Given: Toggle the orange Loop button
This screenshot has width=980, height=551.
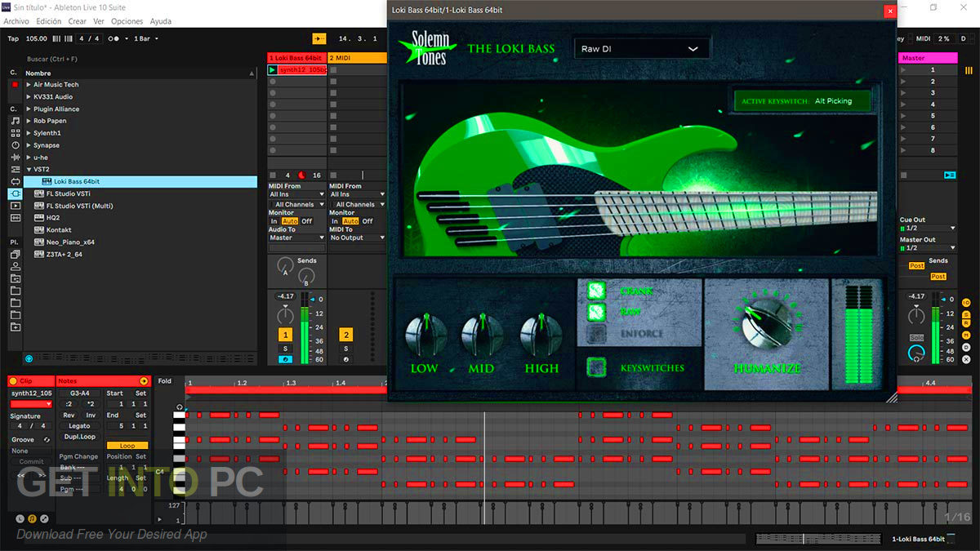Looking at the screenshot, I should (127, 446).
